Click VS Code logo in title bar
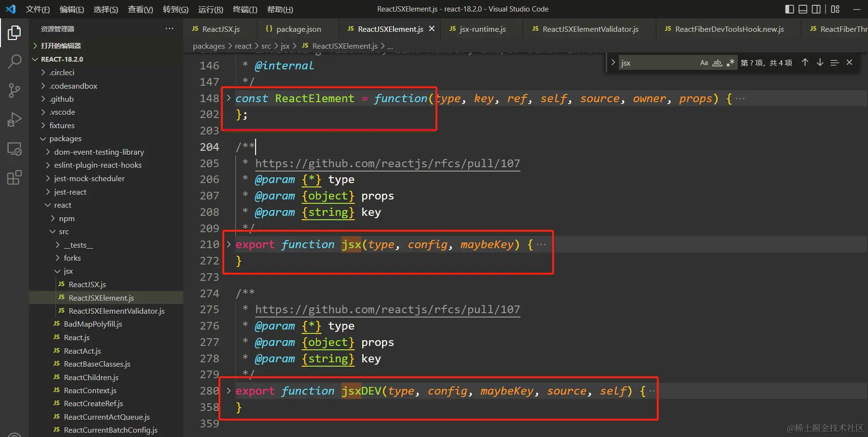The height and width of the screenshot is (437, 868). click(x=11, y=9)
